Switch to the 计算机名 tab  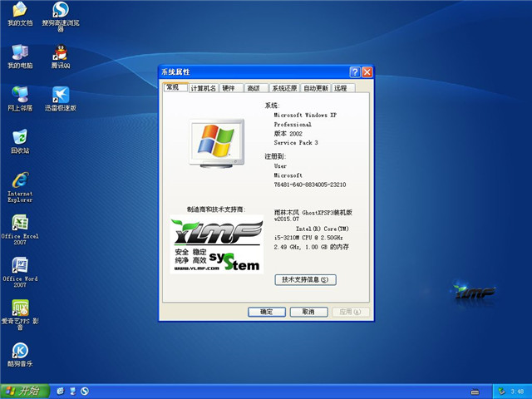click(203, 88)
